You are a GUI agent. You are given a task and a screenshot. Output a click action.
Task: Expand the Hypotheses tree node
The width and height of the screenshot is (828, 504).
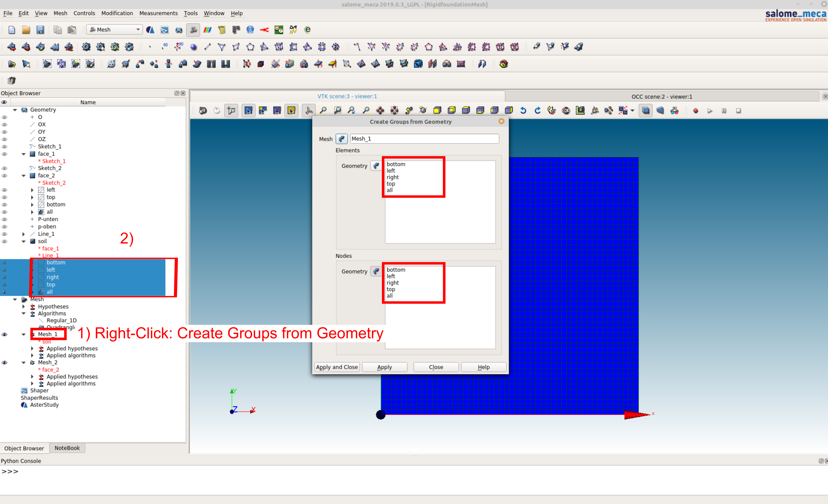(x=24, y=307)
